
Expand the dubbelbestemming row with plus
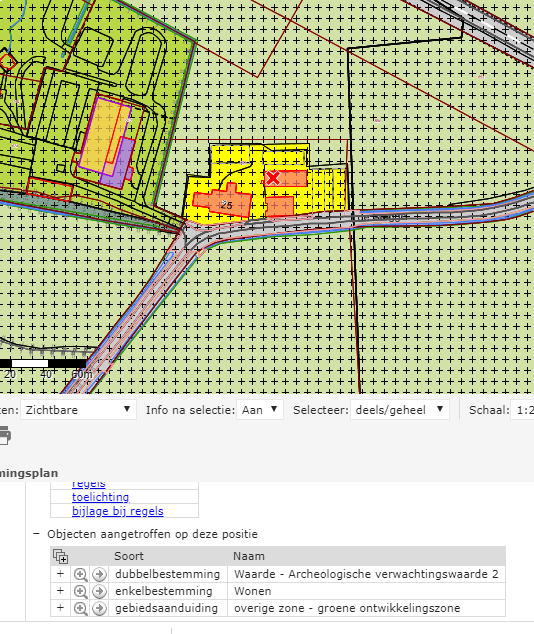coord(60,574)
